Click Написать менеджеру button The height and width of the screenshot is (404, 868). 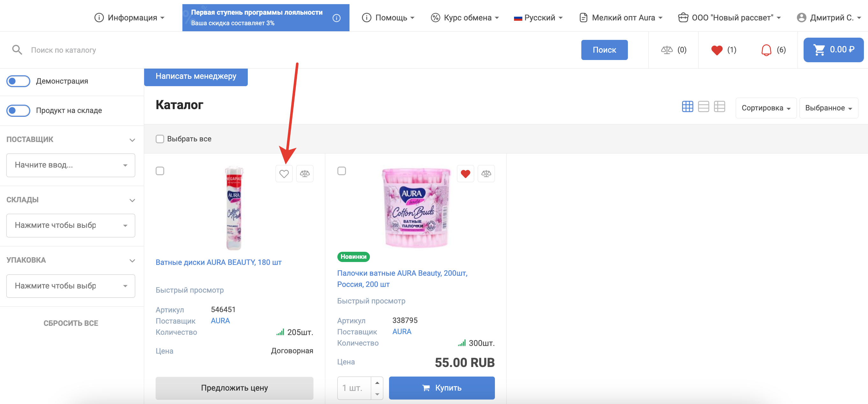point(196,77)
